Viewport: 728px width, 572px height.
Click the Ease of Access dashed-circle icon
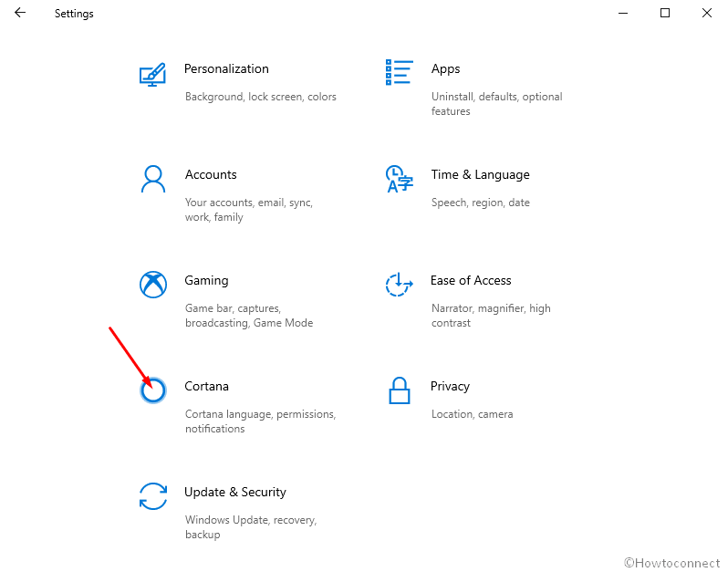(399, 285)
